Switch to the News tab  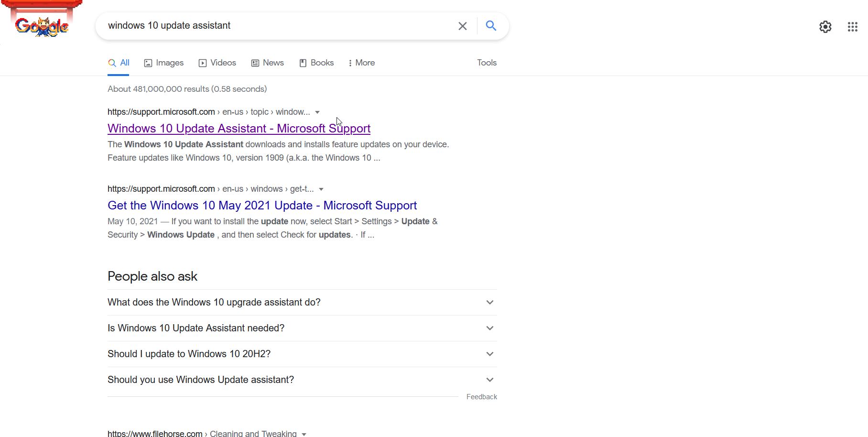(x=268, y=63)
